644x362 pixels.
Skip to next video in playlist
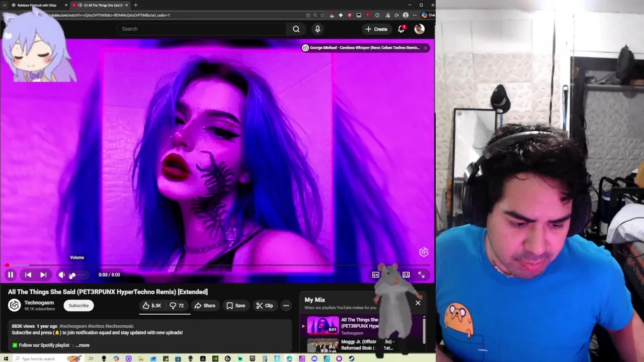click(43, 275)
